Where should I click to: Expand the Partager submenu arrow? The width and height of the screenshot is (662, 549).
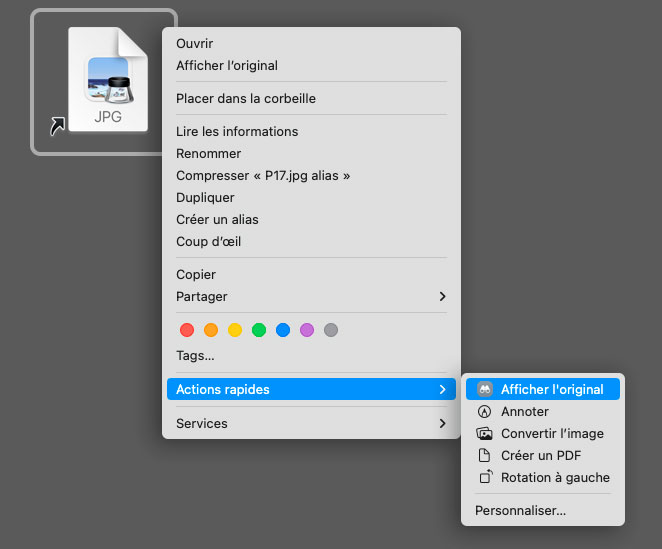[x=442, y=296]
